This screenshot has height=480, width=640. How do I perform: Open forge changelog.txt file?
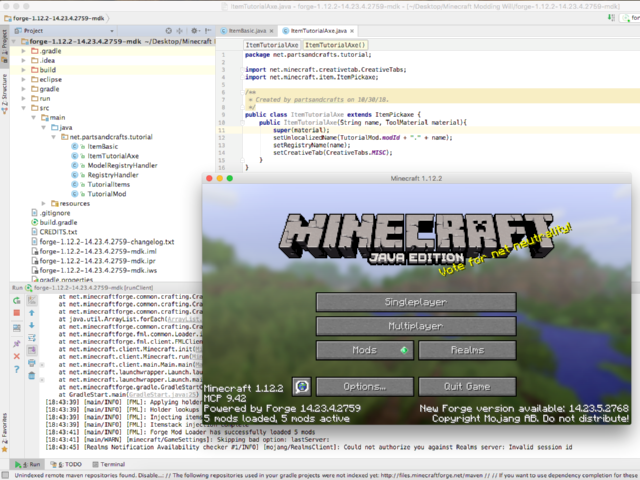click(107, 242)
